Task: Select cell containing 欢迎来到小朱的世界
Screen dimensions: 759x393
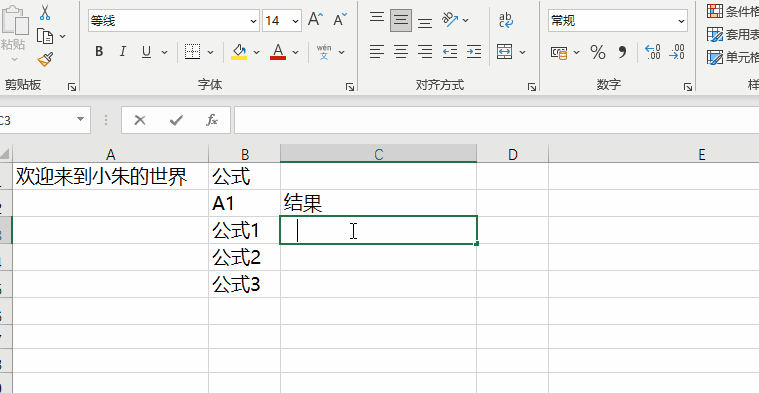Action: pyautogui.click(x=110, y=176)
